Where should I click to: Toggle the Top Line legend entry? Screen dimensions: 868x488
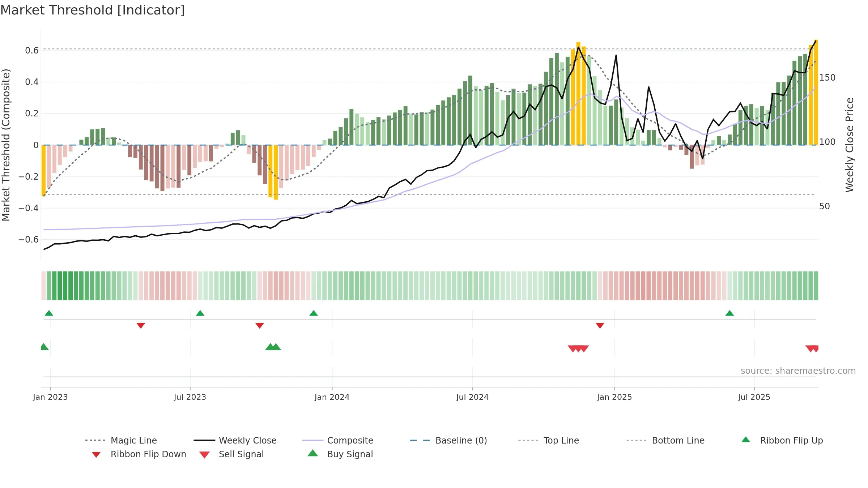coord(548,440)
